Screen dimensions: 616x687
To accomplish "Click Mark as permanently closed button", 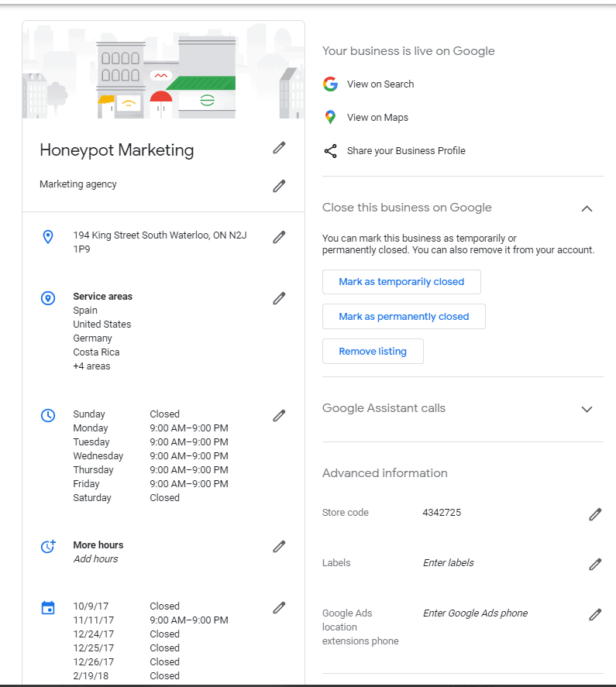I will (x=404, y=316).
